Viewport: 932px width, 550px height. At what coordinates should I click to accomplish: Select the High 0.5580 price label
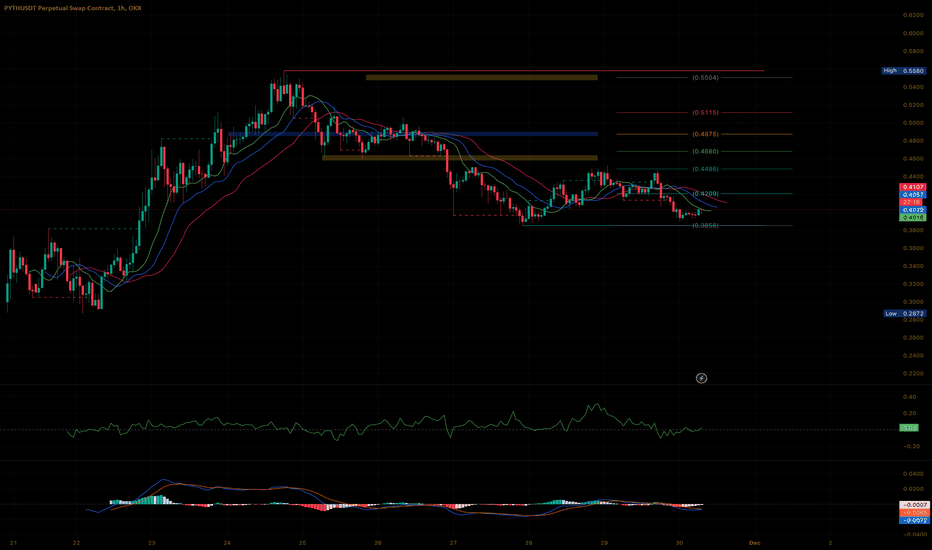click(903, 71)
